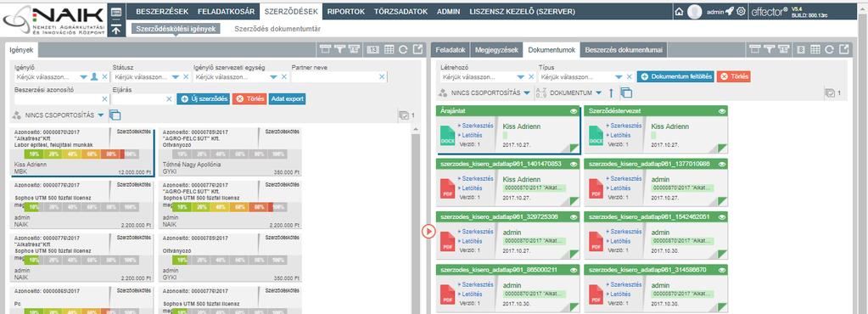Click the admin user avatar

click(695, 12)
